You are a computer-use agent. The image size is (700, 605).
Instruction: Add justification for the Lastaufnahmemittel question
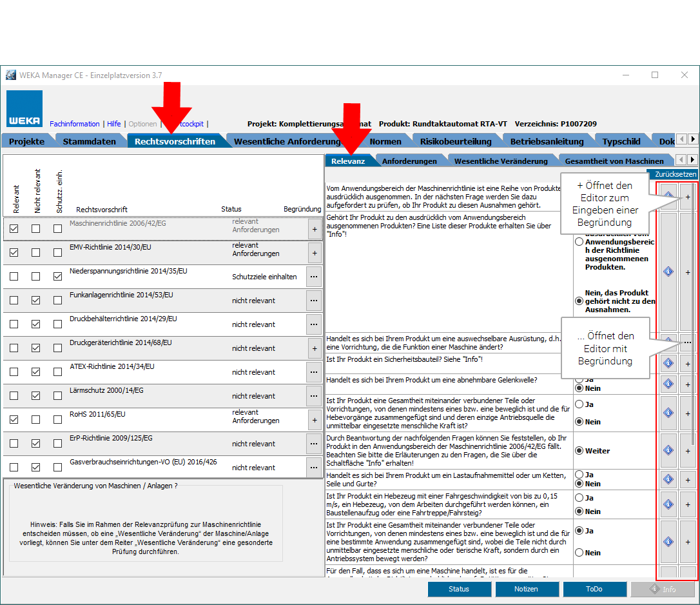(688, 479)
